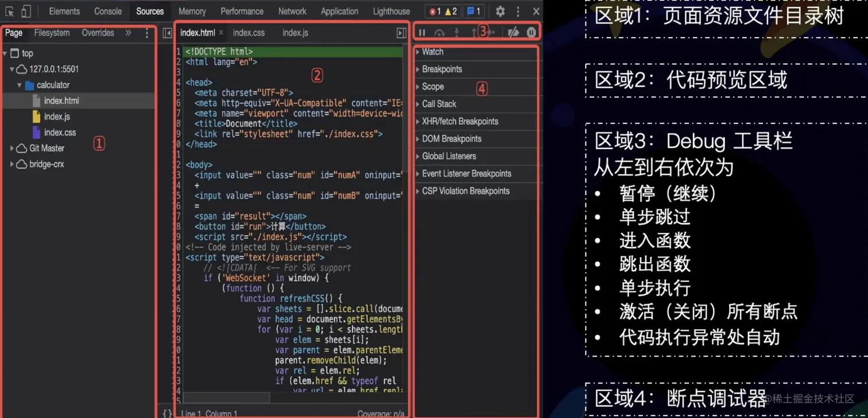Click the span id="result" code line

(x=250, y=216)
